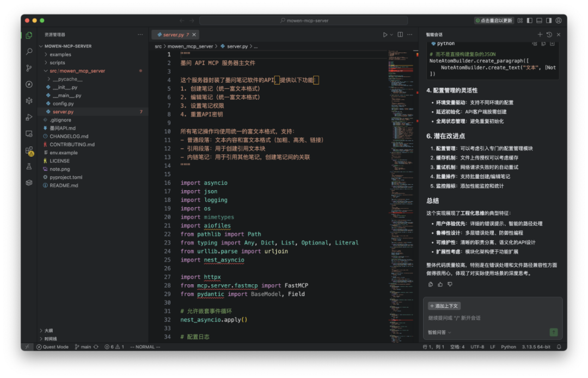Click the run Python file play icon

[385, 34]
